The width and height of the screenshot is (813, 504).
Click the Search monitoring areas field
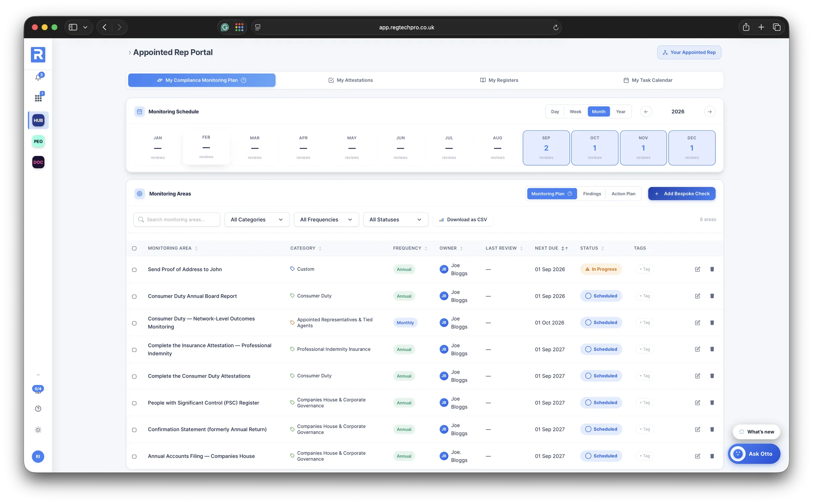[177, 219]
